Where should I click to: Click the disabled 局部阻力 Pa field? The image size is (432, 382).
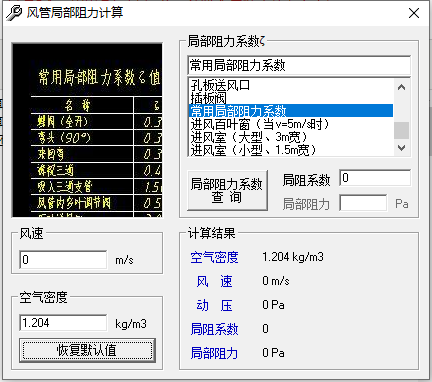tap(363, 203)
